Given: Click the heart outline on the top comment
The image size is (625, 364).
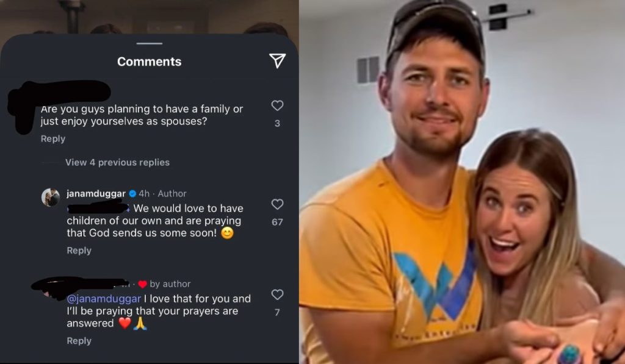Looking at the screenshot, I should 278,105.
